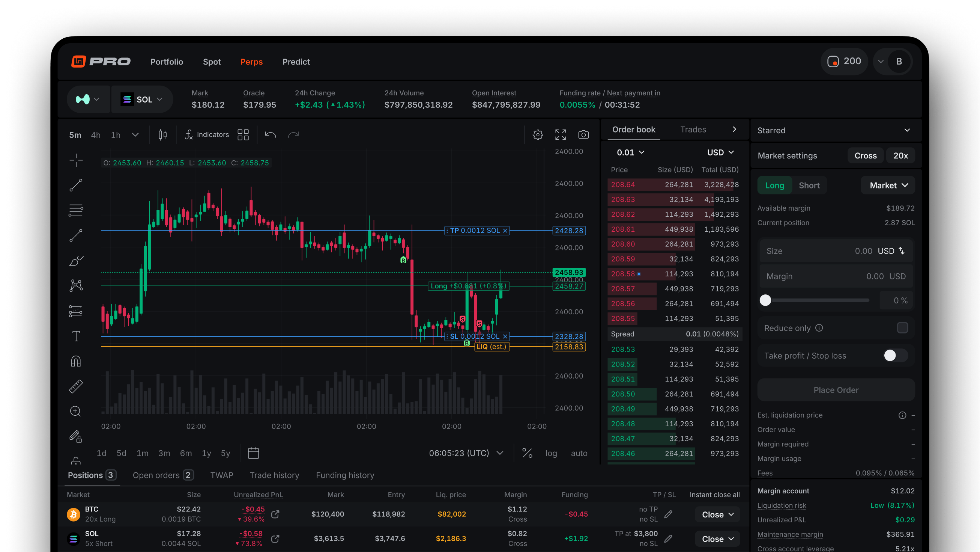Open Close dropdown for BTC position
Screen dimensions: 980x552
click(x=717, y=514)
